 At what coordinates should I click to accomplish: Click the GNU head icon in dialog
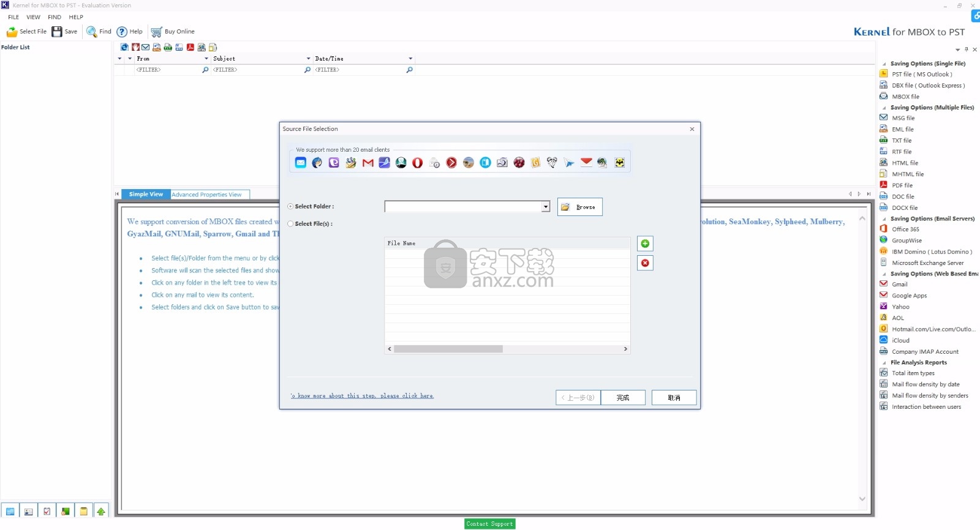tap(552, 163)
